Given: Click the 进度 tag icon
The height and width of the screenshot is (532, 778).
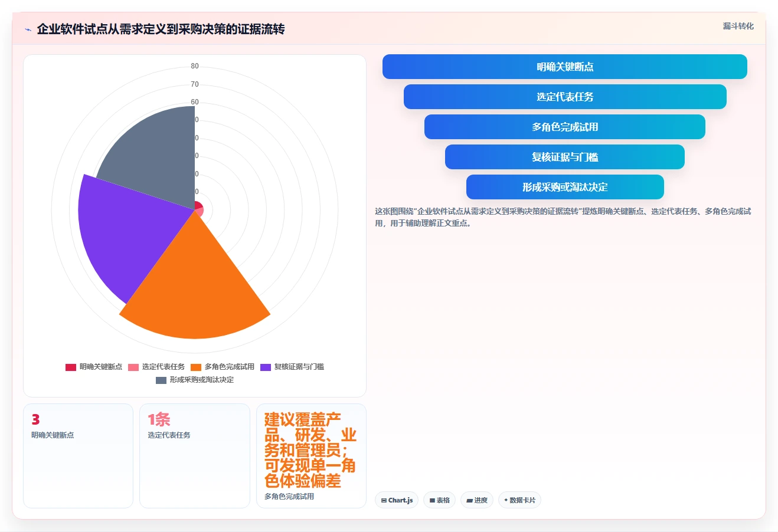Looking at the screenshot, I should [469, 500].
